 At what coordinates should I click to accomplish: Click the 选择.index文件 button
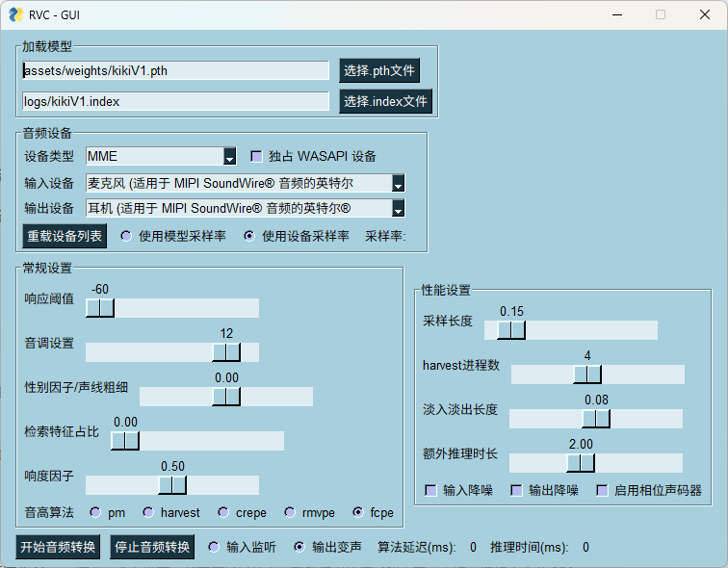point(385,101)
